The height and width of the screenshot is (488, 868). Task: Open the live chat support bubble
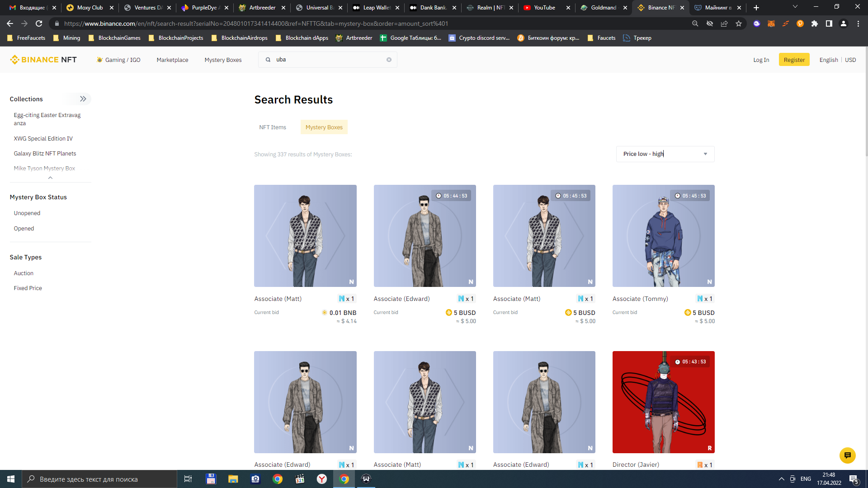pos(848,455)
